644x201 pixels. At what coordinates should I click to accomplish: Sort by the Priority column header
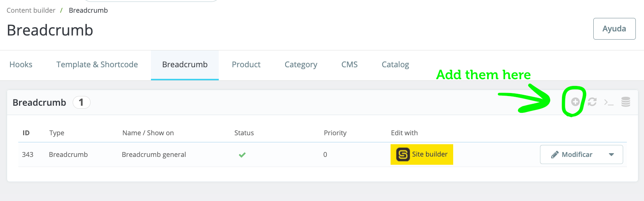[335, 133]
